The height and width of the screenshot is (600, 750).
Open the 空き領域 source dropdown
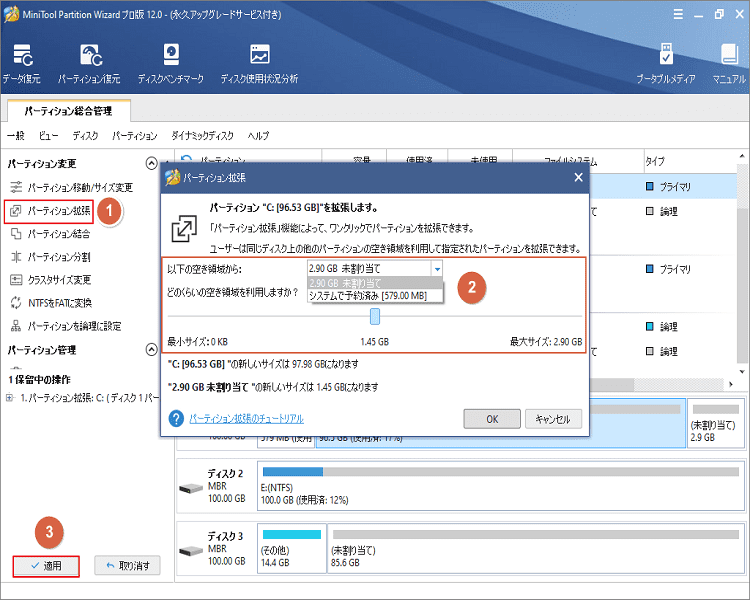point(437,268)
